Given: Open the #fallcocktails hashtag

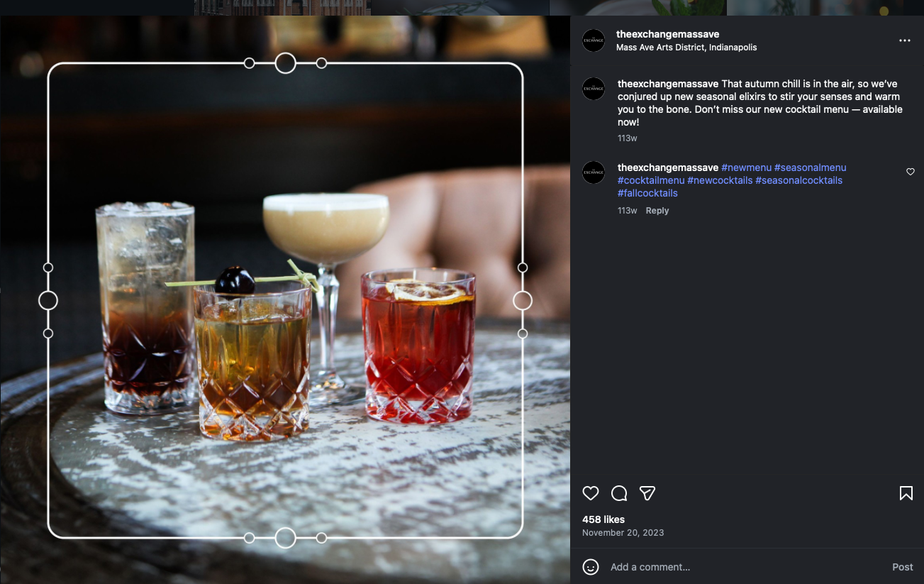Looking at the screenshot, I should point(647,193).
